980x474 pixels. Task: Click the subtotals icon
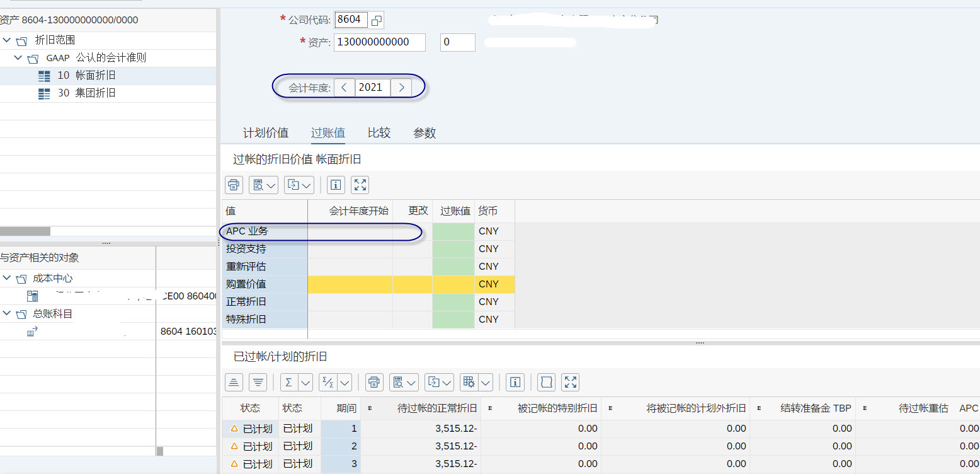(x=328, y=382)
